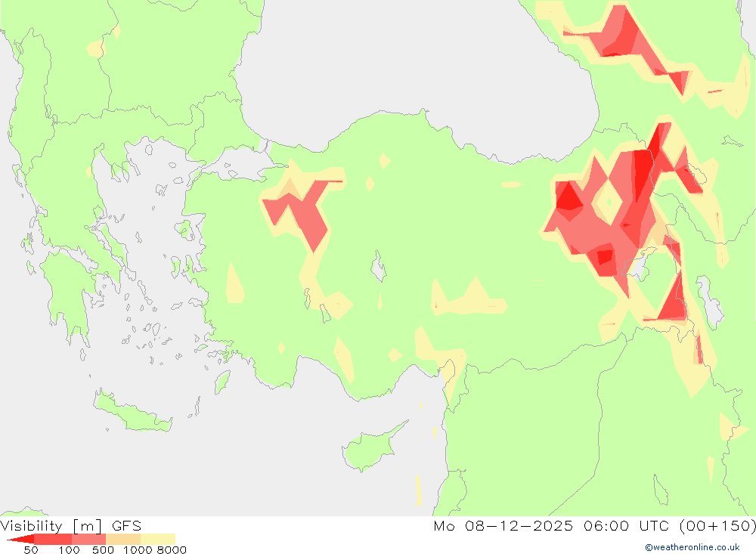Screen dimensions: 756x554
Task: Click the legend value '1000'
Action: click(x=138, y=549)
